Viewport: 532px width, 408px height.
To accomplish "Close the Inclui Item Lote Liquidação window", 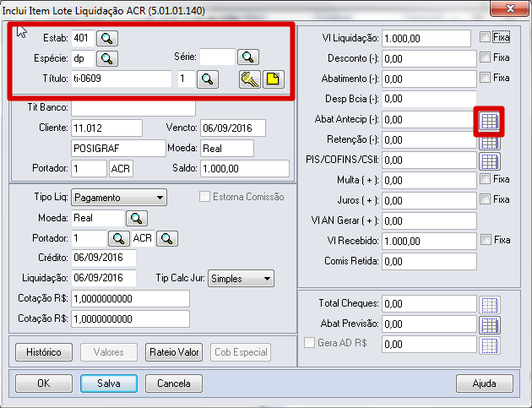I will tap(510, 8).
